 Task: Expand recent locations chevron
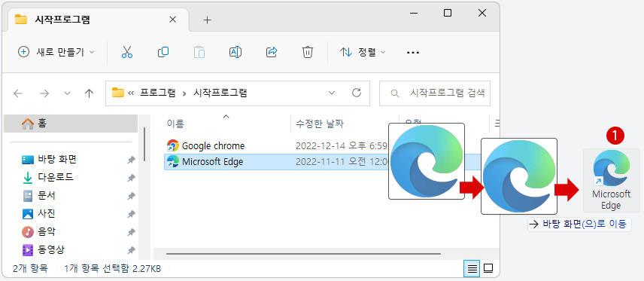point(68,93)
